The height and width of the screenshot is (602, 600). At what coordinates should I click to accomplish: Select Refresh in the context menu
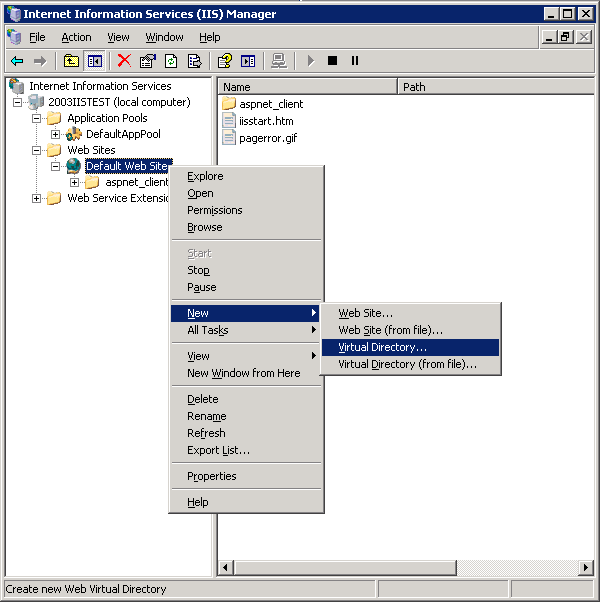tap(246, 433)
